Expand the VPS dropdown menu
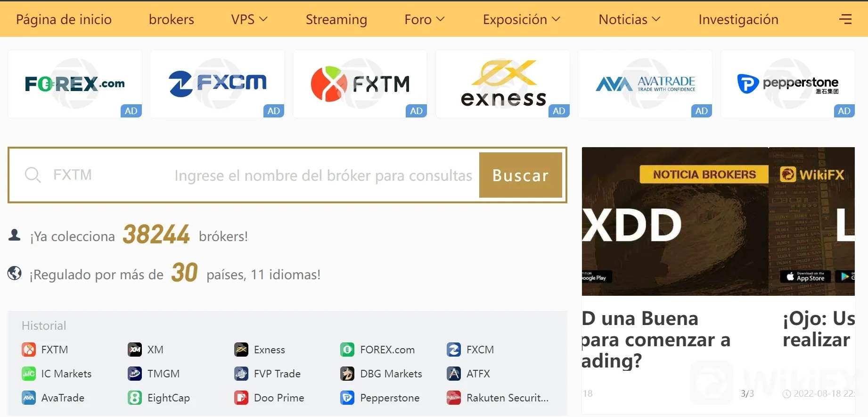The image size is (868, 417). (x=249, y=19)
